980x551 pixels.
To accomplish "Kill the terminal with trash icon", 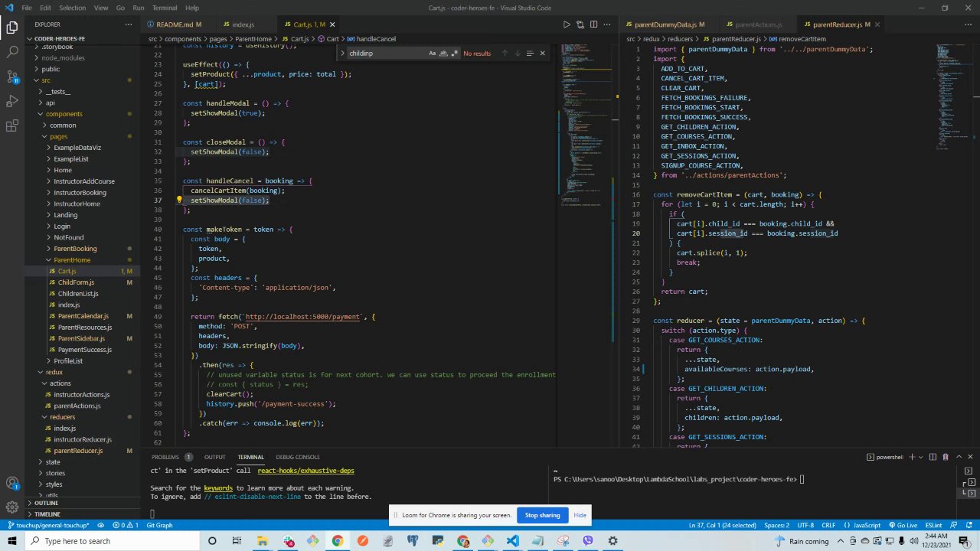I will point(945,457).
